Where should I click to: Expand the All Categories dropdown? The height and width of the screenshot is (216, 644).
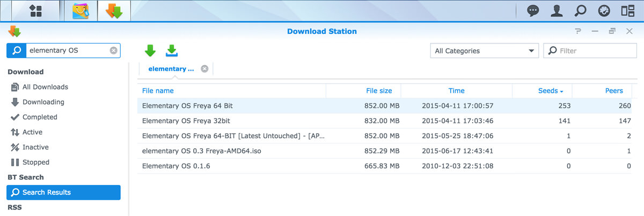tap(485, 51)
